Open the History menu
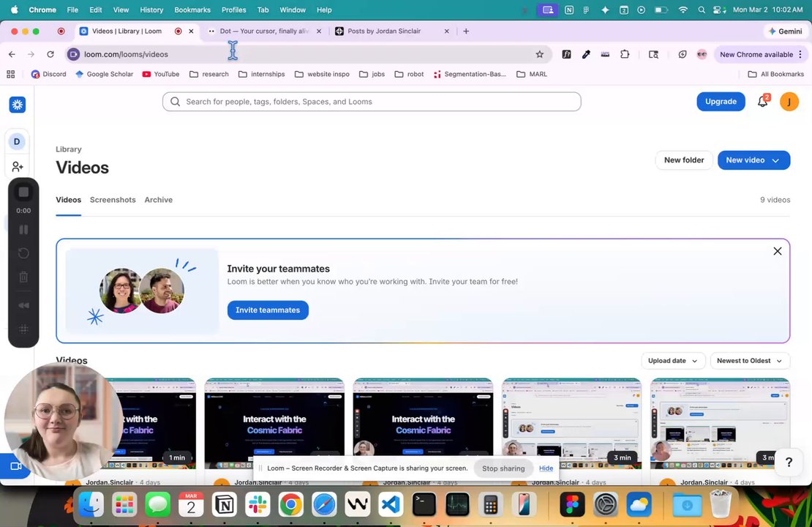Viewport: 812px width, 527px height. tap(151, 10)
